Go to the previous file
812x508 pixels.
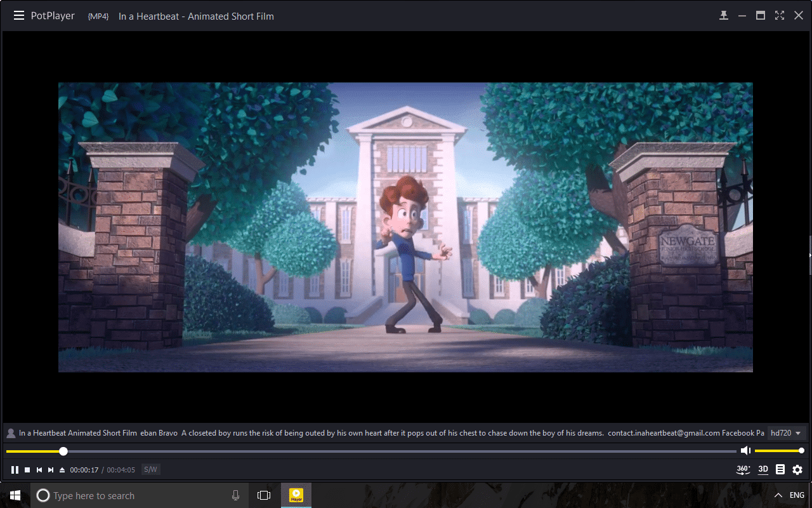click(39, 470)
